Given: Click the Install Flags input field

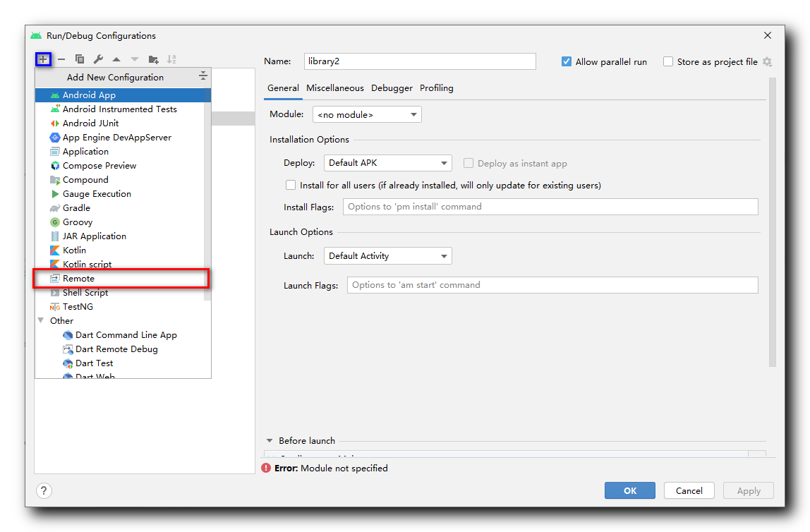Looking at the screenshot, I should [x=550, y=207].
